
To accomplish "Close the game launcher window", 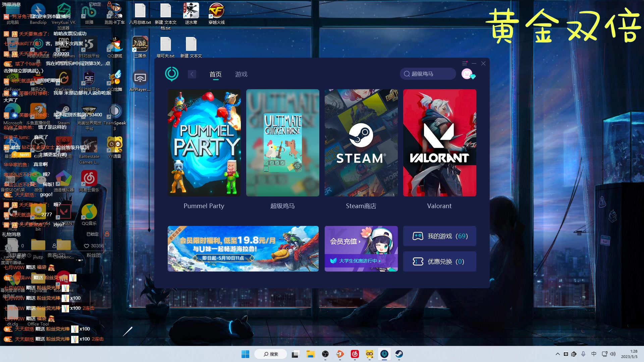I will coord(483,63).
